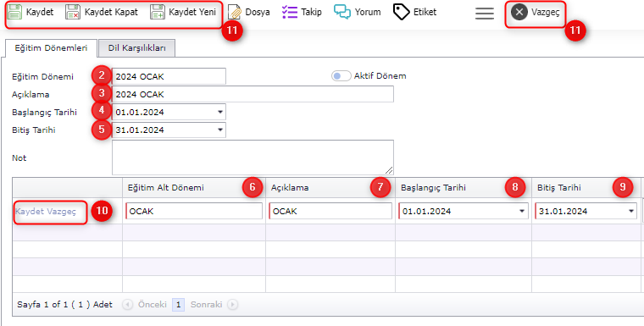Sort by grid Bitiş Tarihi column header
Viewport: 644px width, 326px height.
pyautogui.click(x=586, y=188)
